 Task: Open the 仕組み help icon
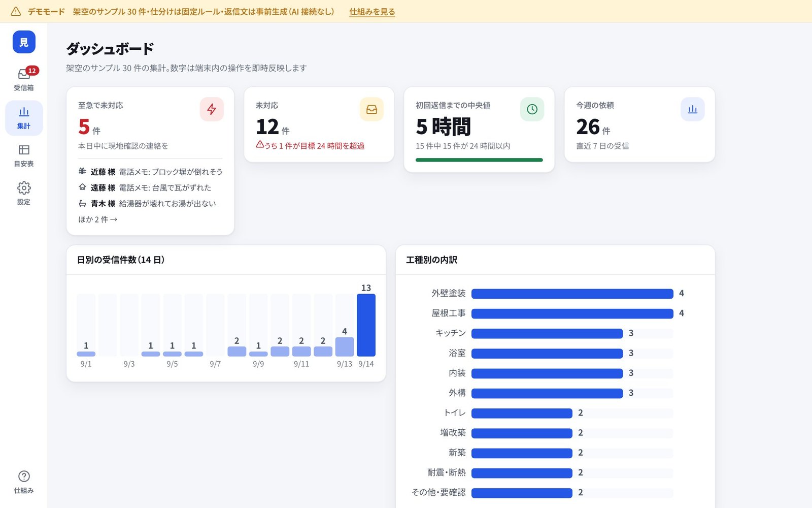coord(24,476)
